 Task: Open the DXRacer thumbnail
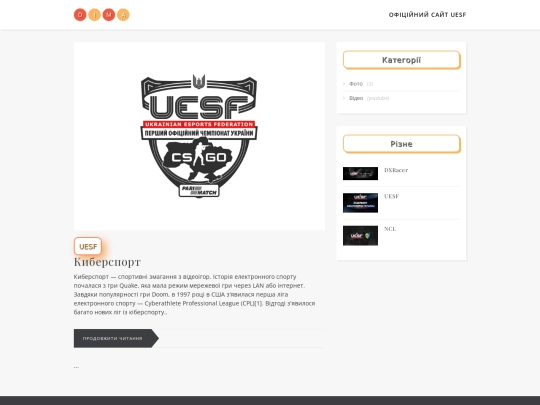click(360, 174)
